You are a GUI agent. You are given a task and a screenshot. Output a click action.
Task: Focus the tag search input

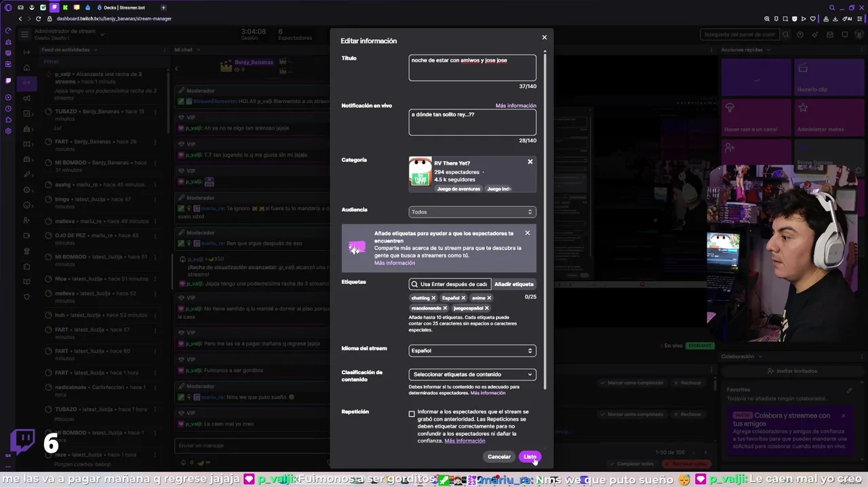450,284
